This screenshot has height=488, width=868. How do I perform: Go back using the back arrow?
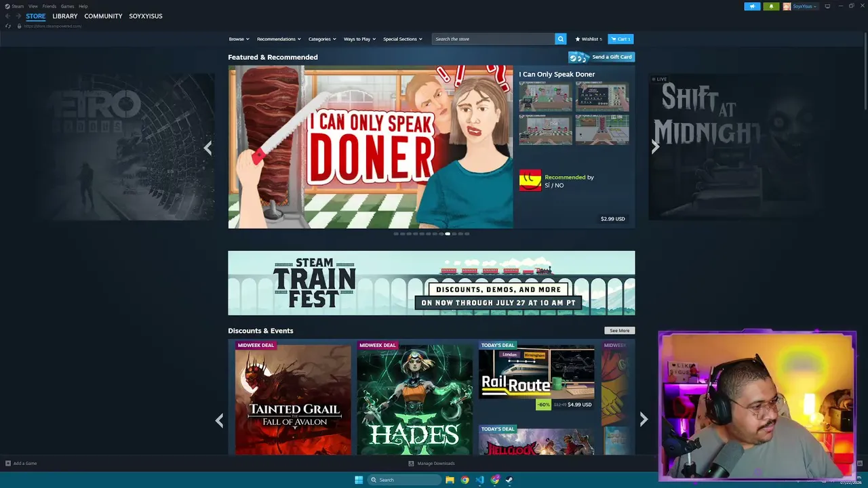point(8,16)
